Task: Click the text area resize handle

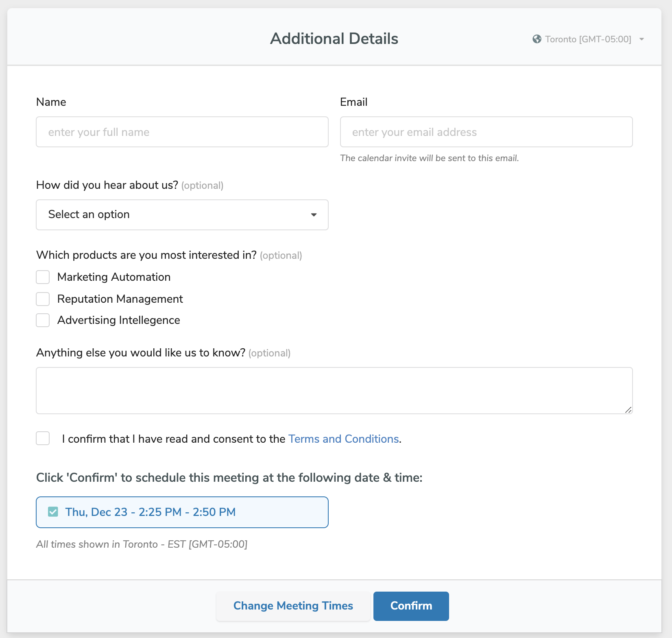Action: [628, 410]
